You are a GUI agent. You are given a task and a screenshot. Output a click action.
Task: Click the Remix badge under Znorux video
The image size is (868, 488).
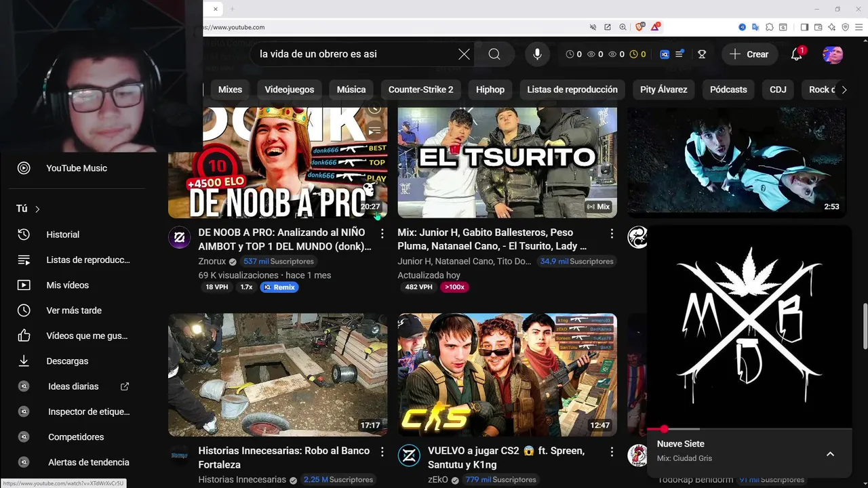[x=279, y=287]
